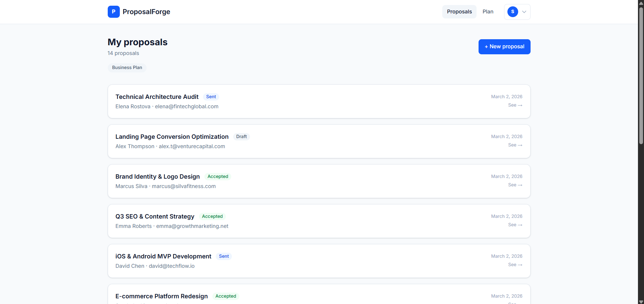The height and width of the screenshot is (304, 644).
Task: Toggle the Draft badge on Landing Page Conversion Optimization
Action: point(241,136)
